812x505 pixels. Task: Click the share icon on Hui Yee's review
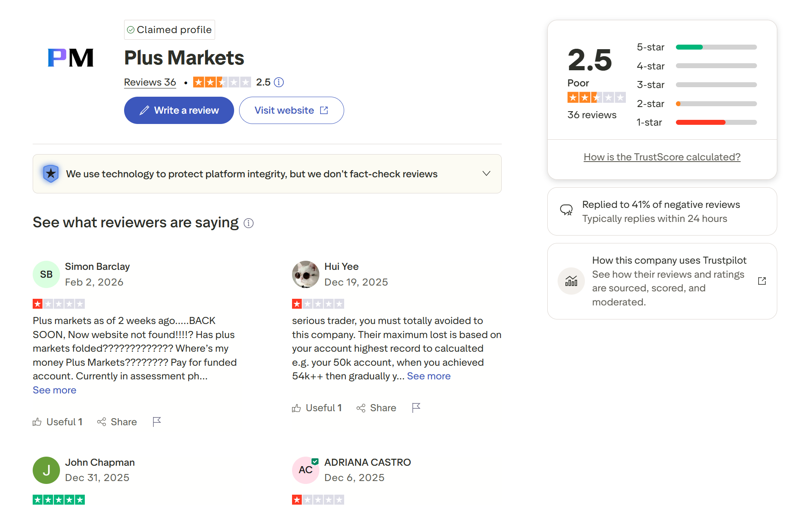tap(361, 408)
